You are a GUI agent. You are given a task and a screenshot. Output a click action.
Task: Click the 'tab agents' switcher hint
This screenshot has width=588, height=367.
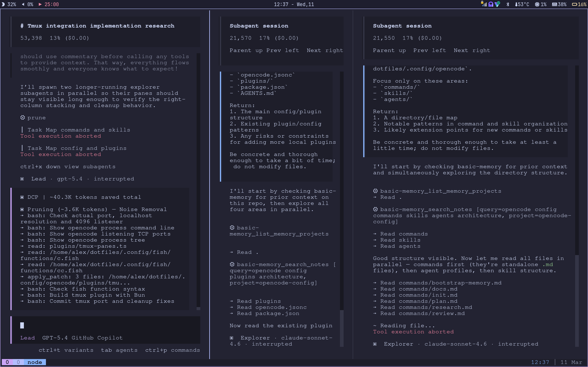(119, 350)
